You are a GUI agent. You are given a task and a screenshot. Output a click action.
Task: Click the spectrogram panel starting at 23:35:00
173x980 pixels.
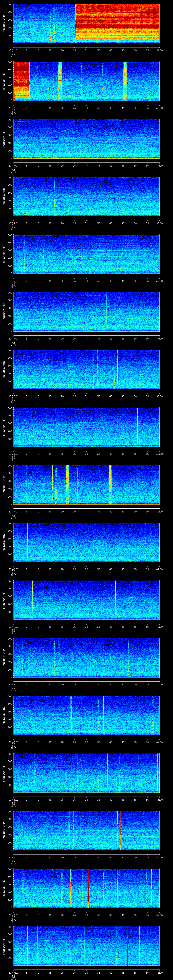coord(86,254)
